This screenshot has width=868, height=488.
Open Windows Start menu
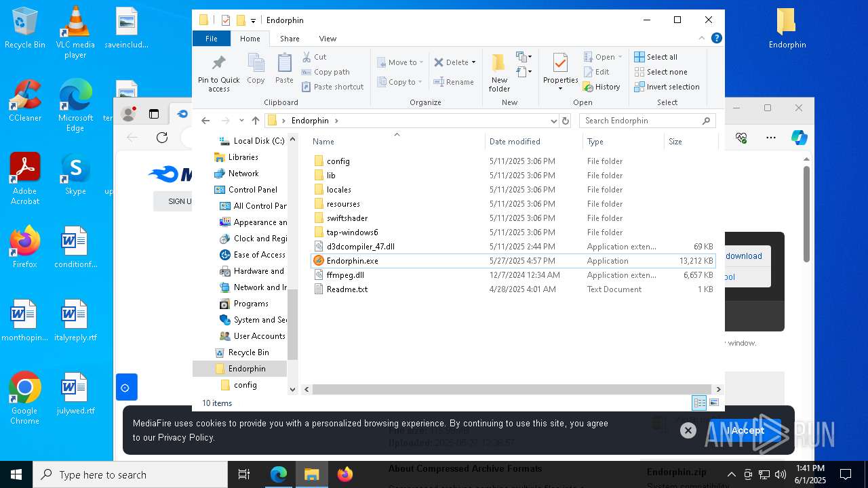click(x=16, y=474)
